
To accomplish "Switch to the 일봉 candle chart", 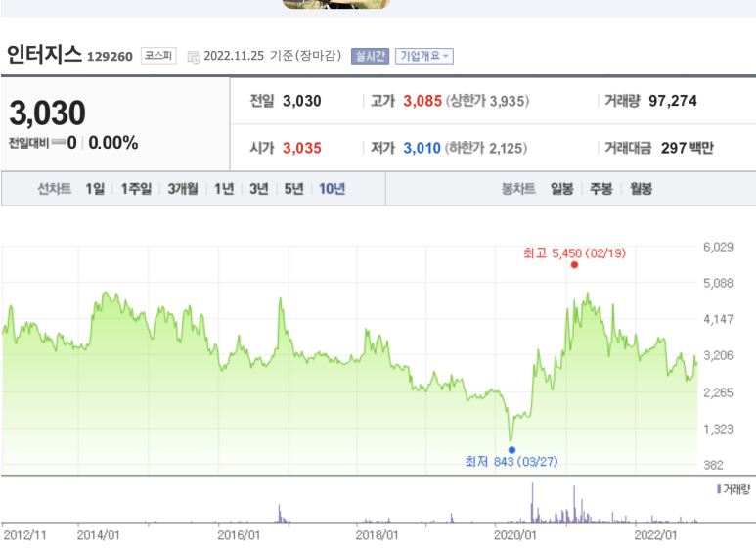I will click(x=562, y=189).
